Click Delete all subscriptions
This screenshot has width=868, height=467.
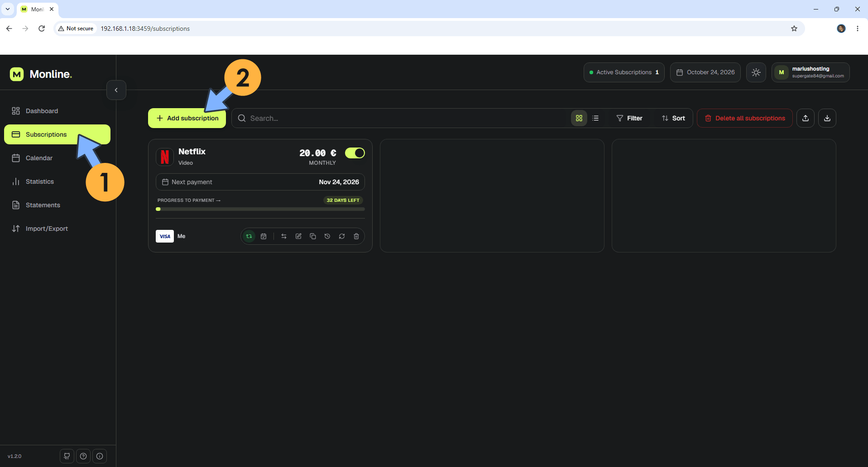point(745,118)
